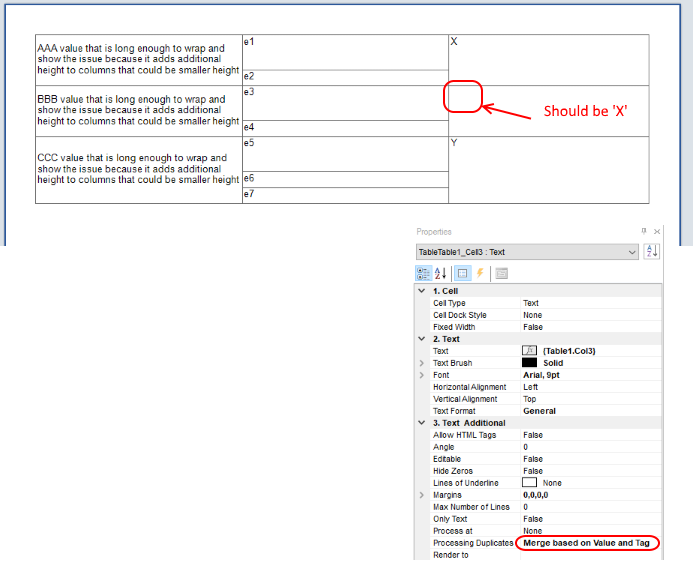Screen dimensions: 693x569
Task: Select the e1 cell in the table
Action: 346,52
